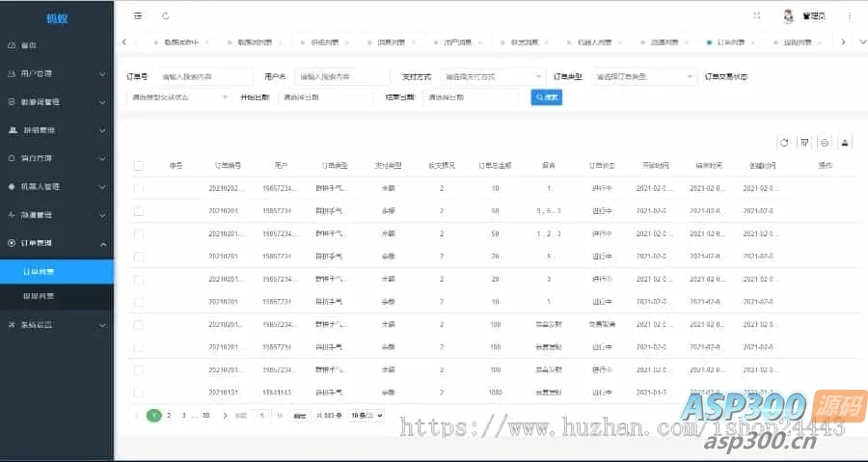This screenshot has height=462, width=868.
Task: Open the 订单类型 order type dropdown
Action: pos(645,77)
